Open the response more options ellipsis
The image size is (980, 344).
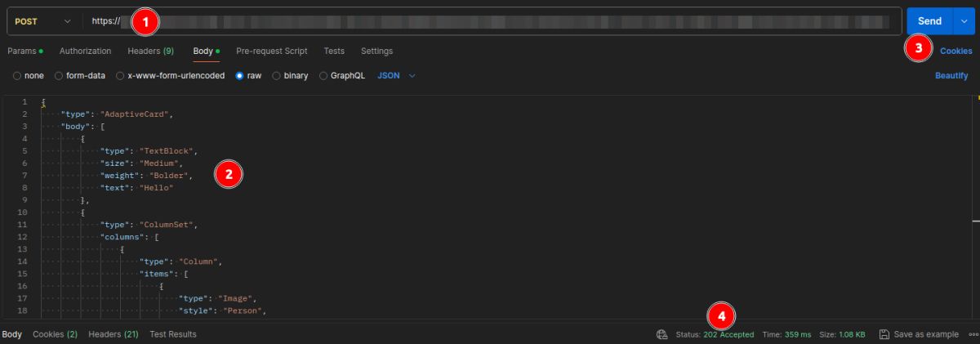[x=972, y=334]
